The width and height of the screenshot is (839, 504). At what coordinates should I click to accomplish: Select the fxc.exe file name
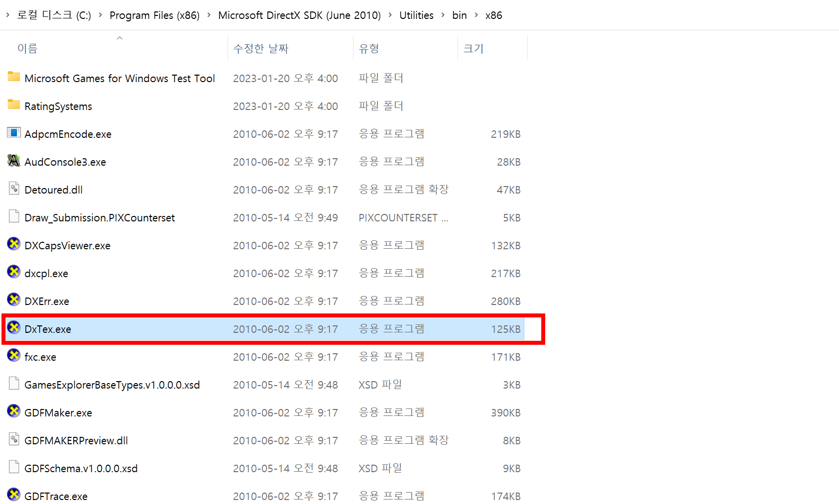click(40, 357)
